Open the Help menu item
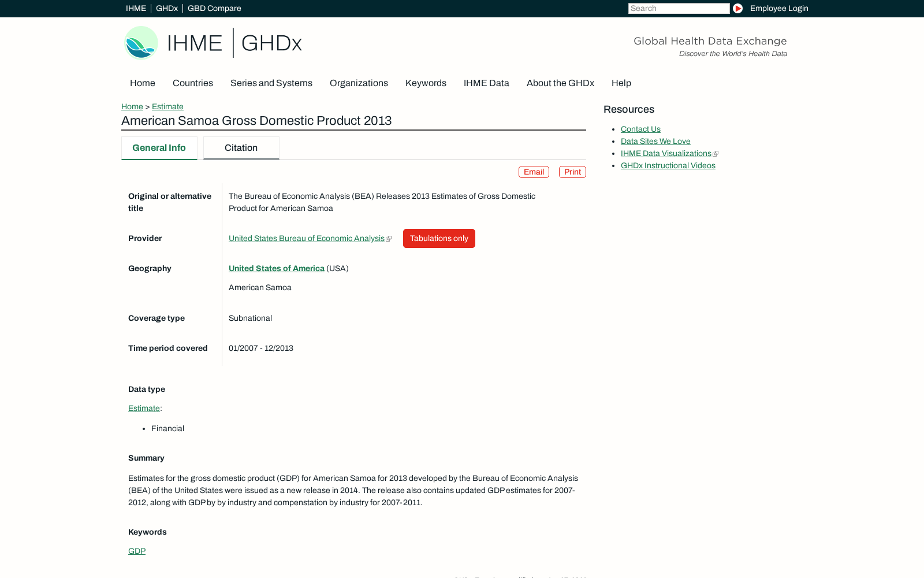This screenshot has height=578, width=924. [x=621, y=83]
